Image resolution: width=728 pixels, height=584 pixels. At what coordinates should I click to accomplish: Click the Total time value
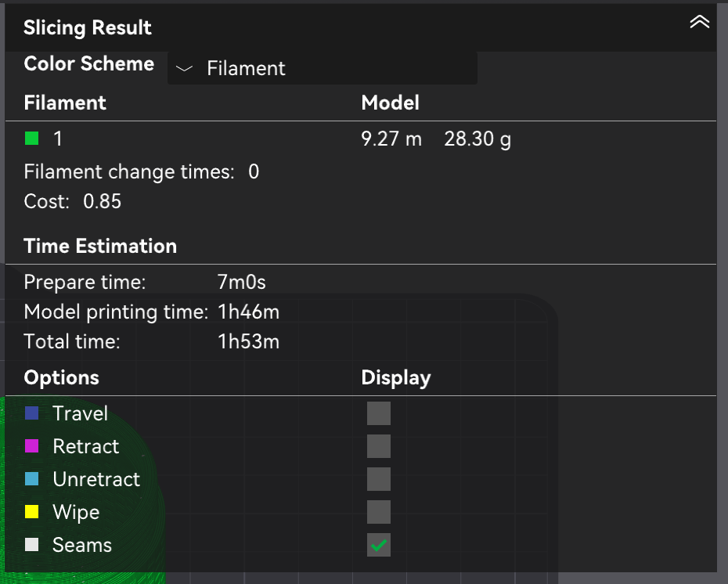click(248, 341)
